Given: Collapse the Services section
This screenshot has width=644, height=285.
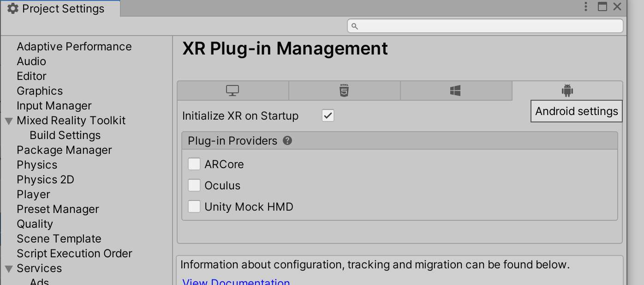Looking at the screenshot, I should [8, 268].
